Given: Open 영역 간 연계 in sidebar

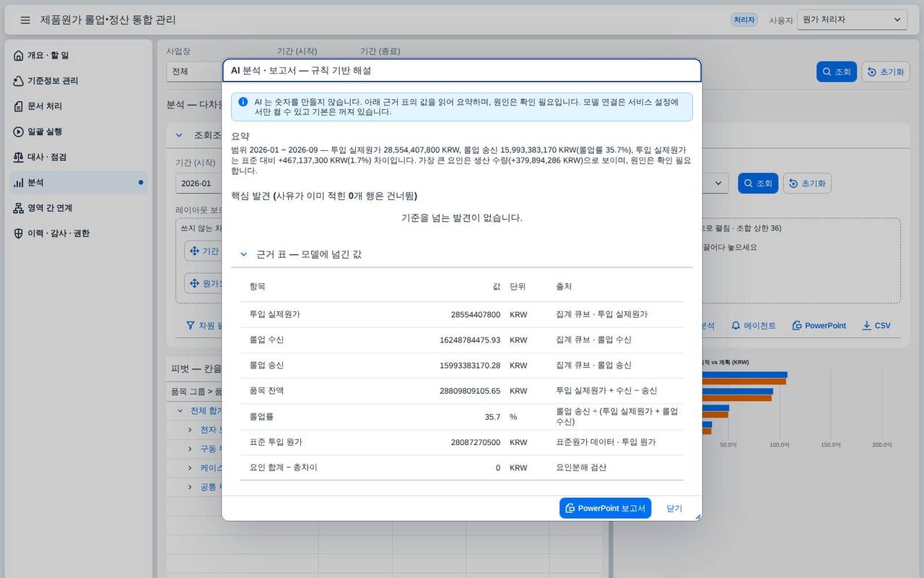Looking at the screenshot, I should click(x=79, y=208).
